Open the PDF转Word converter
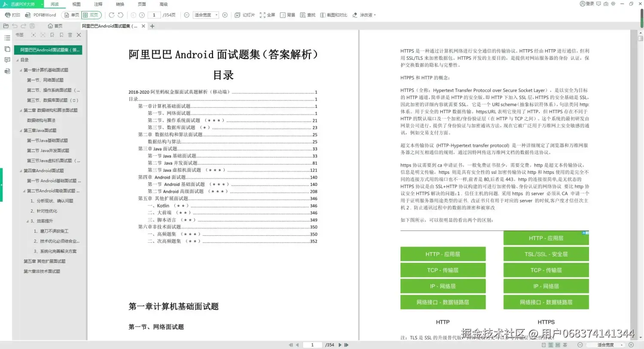The image size is (644, 349). (x=41, y=15)
